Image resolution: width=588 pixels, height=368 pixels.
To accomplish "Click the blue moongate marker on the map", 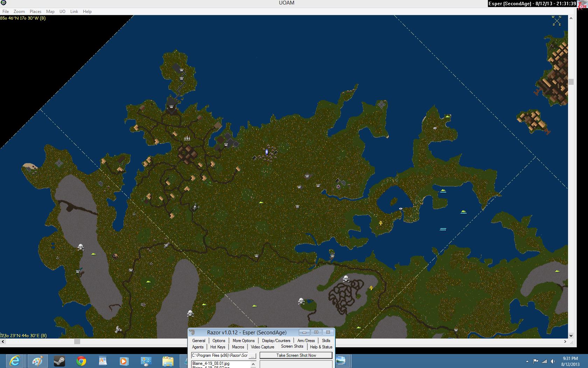I will 267,152.
